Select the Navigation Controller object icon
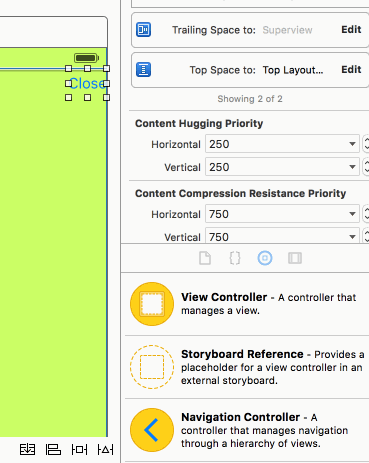Image resolution: width=369 pixels, height=463 pixels. (x=152, y=430)
